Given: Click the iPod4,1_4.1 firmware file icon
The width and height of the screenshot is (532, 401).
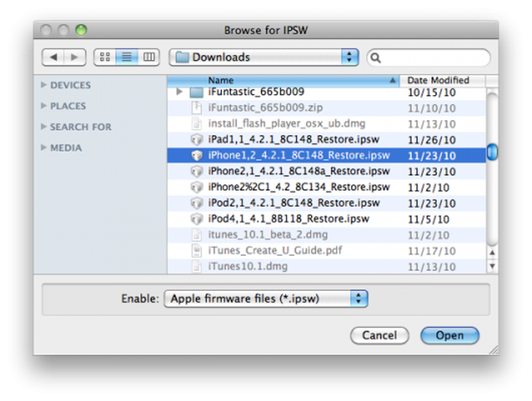Looking at the screenshot, I should click(x=197, y=219).
